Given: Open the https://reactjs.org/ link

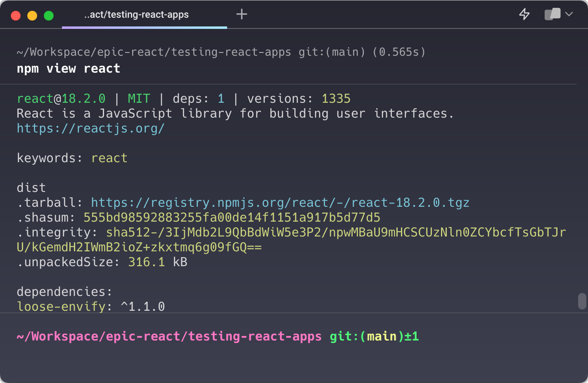Looking at the screenshot, I should click(90, 128).
